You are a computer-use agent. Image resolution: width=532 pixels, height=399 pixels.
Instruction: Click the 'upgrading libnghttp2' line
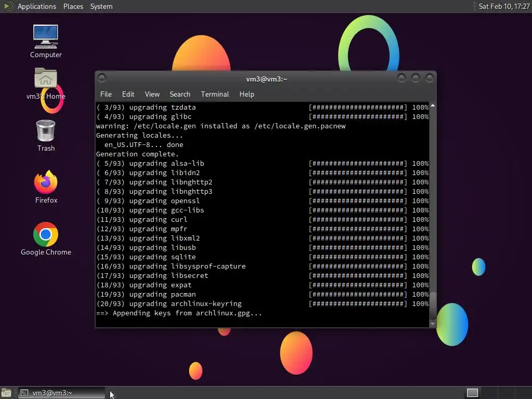tap(262, 182)
